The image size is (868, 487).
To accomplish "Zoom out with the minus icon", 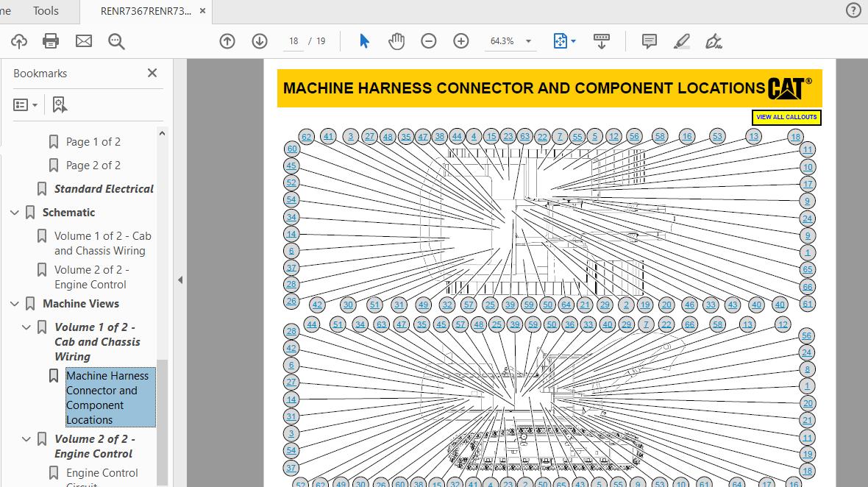I will (428, 41).
